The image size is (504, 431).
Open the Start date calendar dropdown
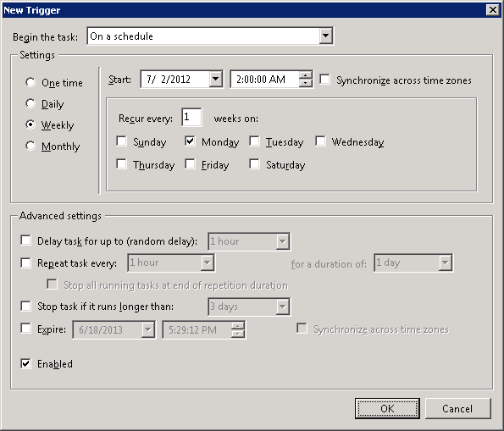tap(216, 79)
